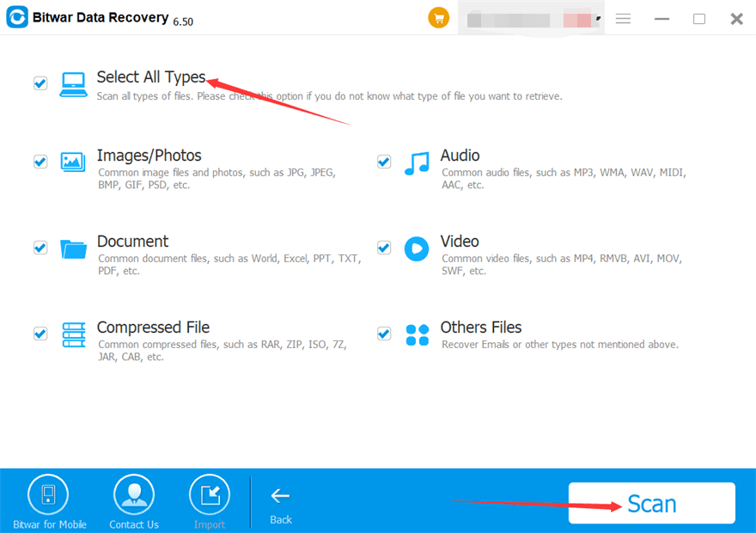Click the Bitwar for Mobile label
Viewport: 756px width, 533px height.
[50, 524]
